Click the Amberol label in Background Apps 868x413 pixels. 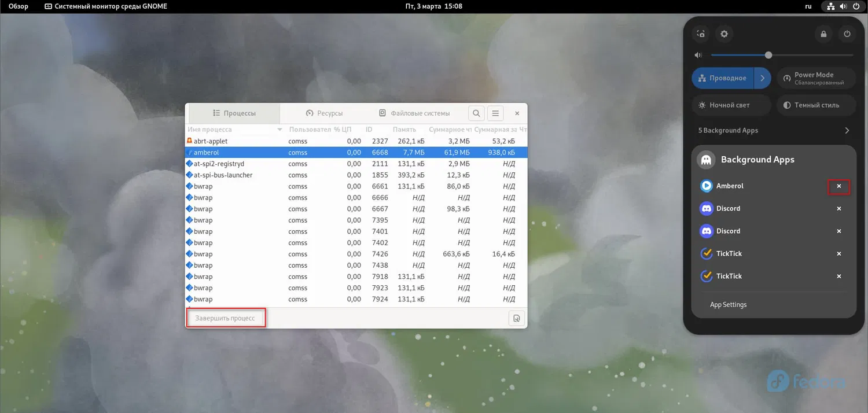click(x=730, y=186)
